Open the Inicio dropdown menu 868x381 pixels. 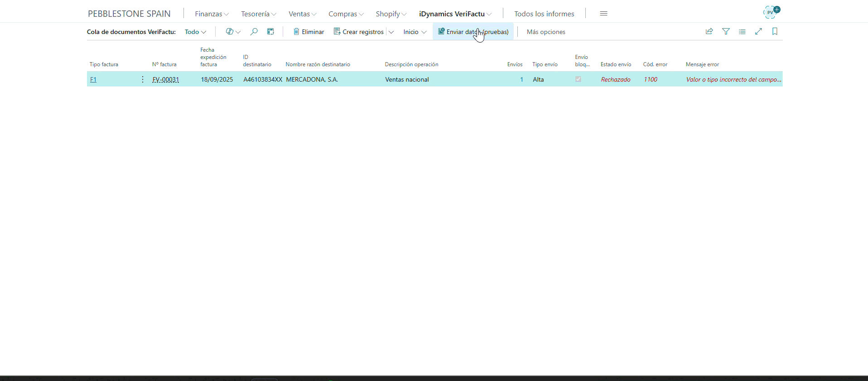[x=415, y=32]
